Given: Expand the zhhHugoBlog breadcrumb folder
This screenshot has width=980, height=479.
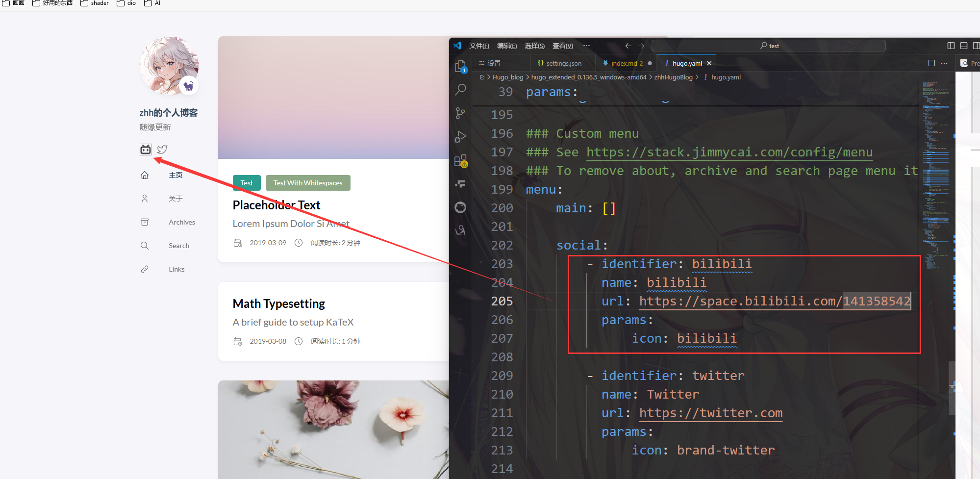Looking at the screenshot, I should click(x=673, y=77).
